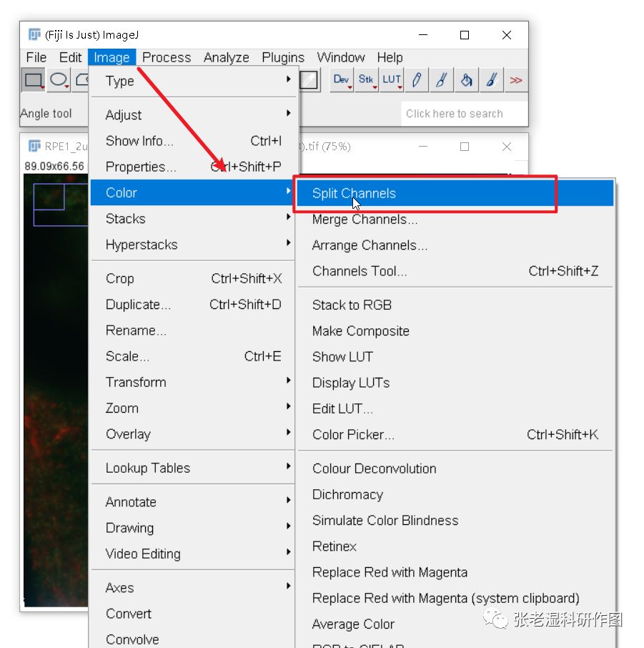Choose Duplicate... menu item
644x648 pixels.
(192, 304)
